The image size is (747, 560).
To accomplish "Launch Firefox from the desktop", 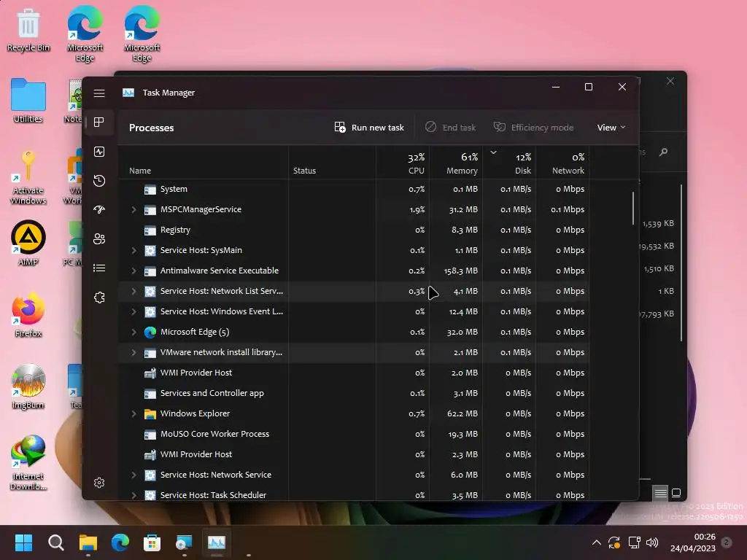I will (x=28, y=315).
